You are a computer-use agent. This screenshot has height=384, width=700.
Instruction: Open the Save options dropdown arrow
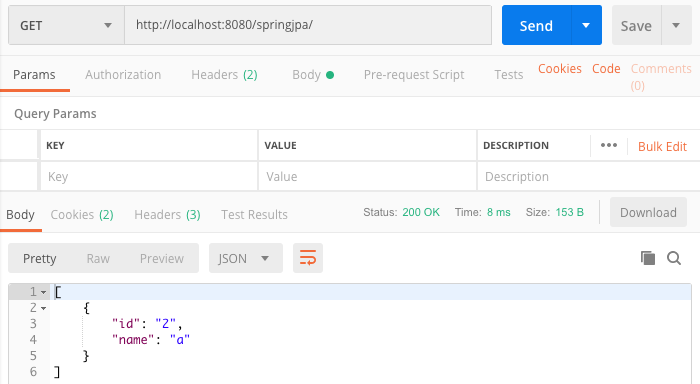pos(676,25)
